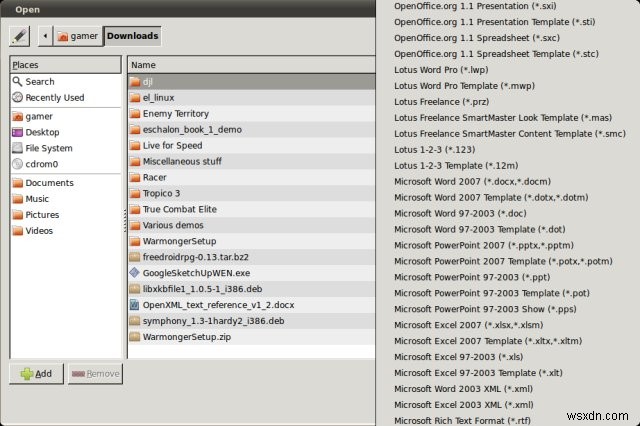Choose Microsoft PowerPoint 97-2003 Show (*.pps)
Screen dimensions: 640x426
(x=485, y=308)
